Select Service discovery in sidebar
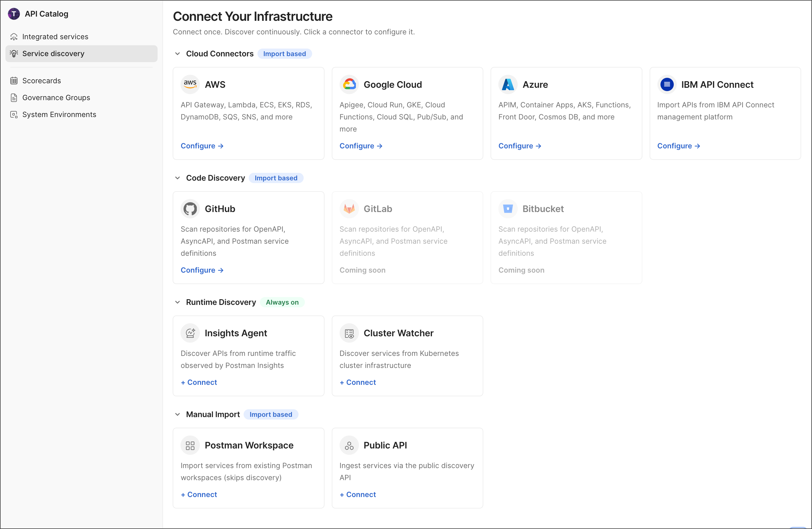 point(81,53)
